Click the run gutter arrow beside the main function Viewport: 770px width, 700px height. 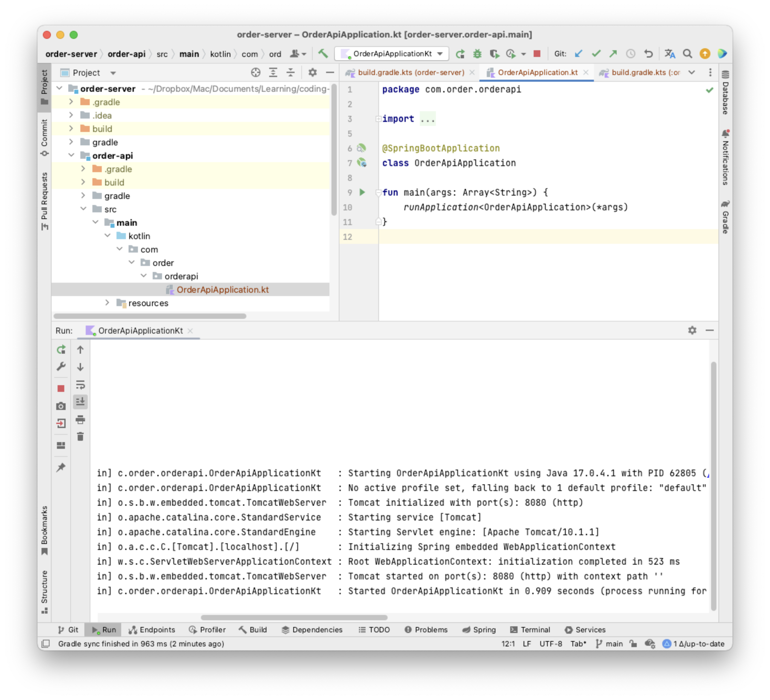[362, 192]
